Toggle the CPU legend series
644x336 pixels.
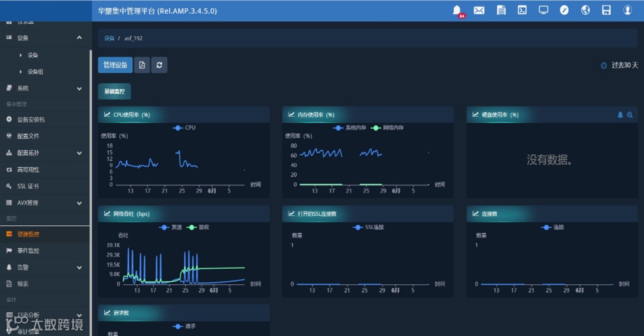point(184,127)
